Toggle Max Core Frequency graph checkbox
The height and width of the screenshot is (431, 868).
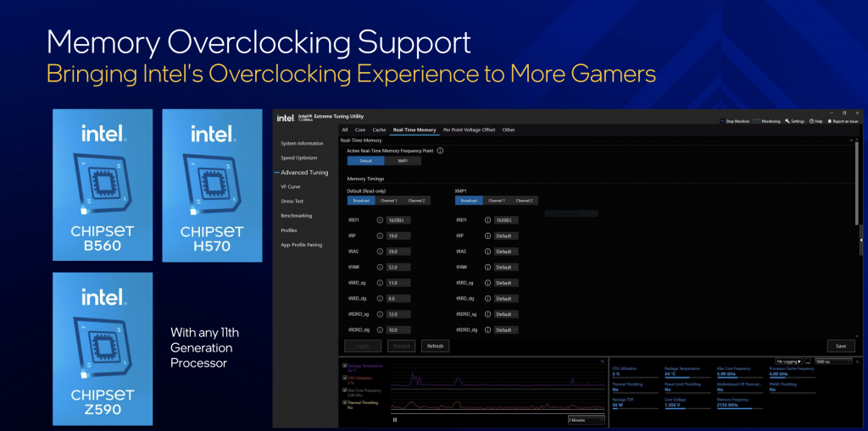click(x=345, y=390)
